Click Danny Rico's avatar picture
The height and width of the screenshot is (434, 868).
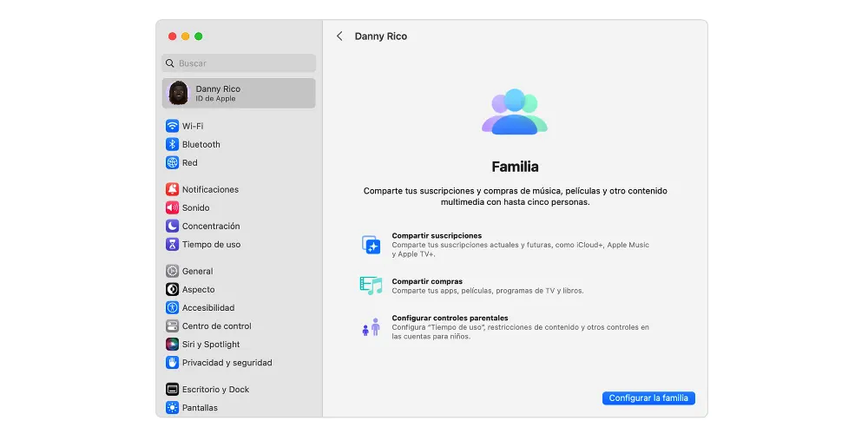pos(178,93)
